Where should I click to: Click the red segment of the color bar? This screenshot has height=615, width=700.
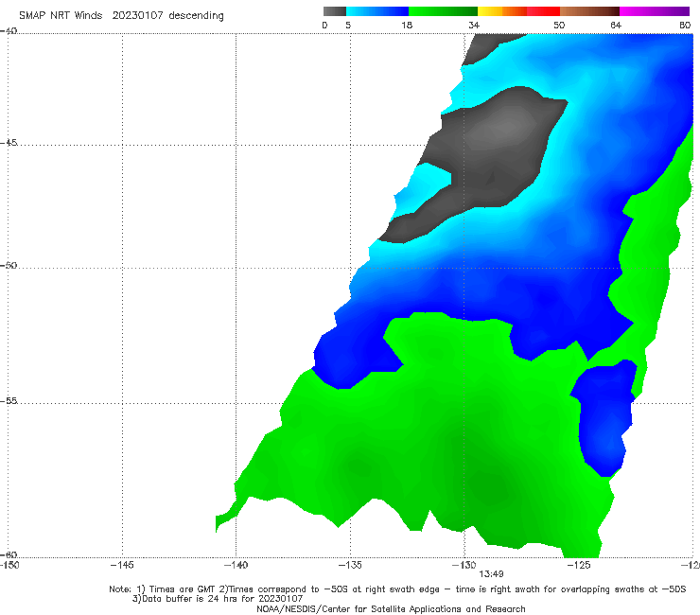(543, 11)
